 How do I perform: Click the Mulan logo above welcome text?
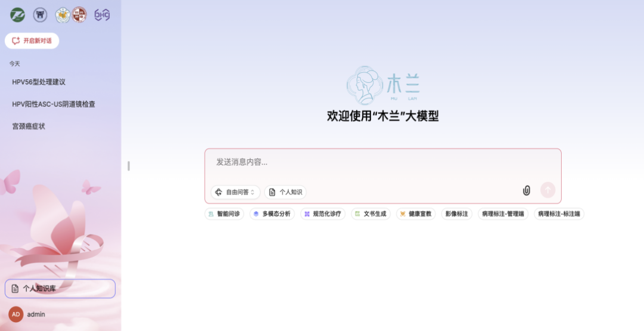point(383,85)
